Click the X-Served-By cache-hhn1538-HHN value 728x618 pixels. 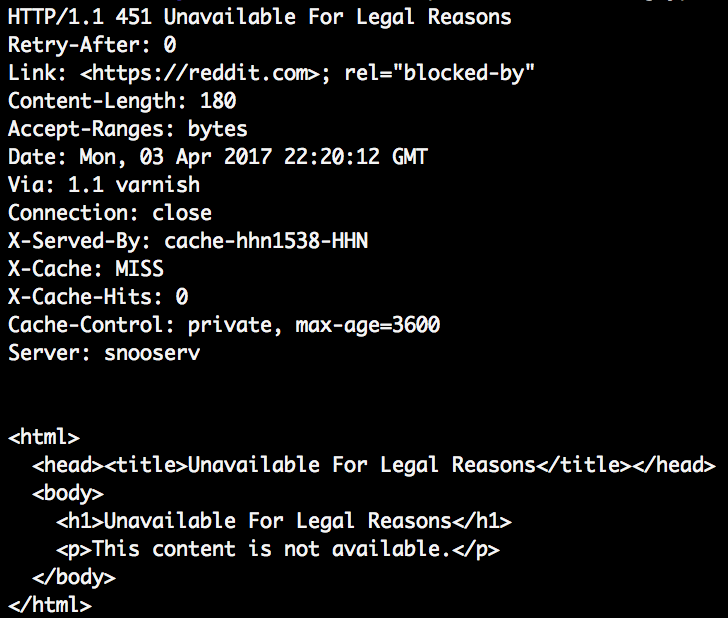266,241
